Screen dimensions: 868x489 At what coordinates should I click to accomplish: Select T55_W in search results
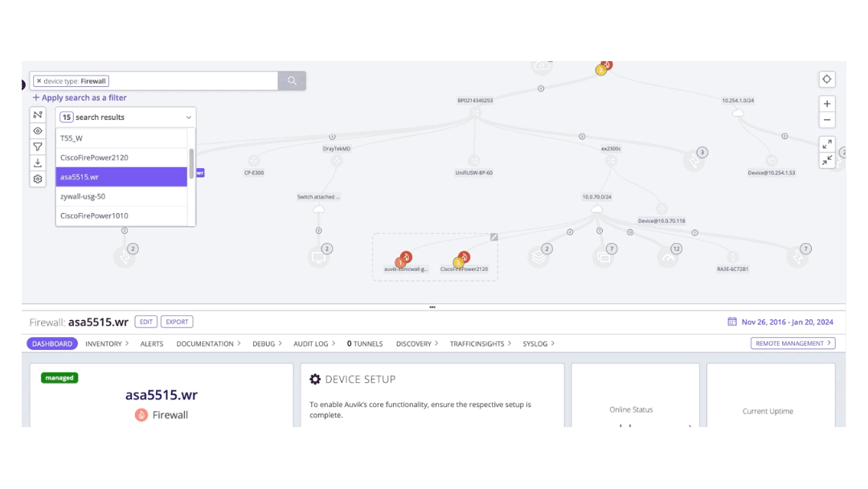(121, 138)
